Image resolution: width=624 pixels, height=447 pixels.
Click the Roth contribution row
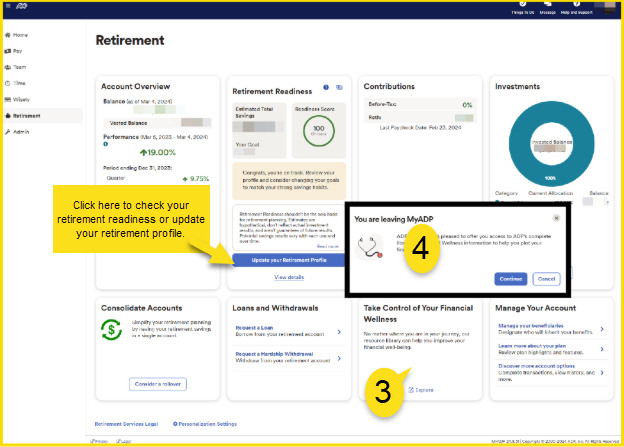point(420,117)
